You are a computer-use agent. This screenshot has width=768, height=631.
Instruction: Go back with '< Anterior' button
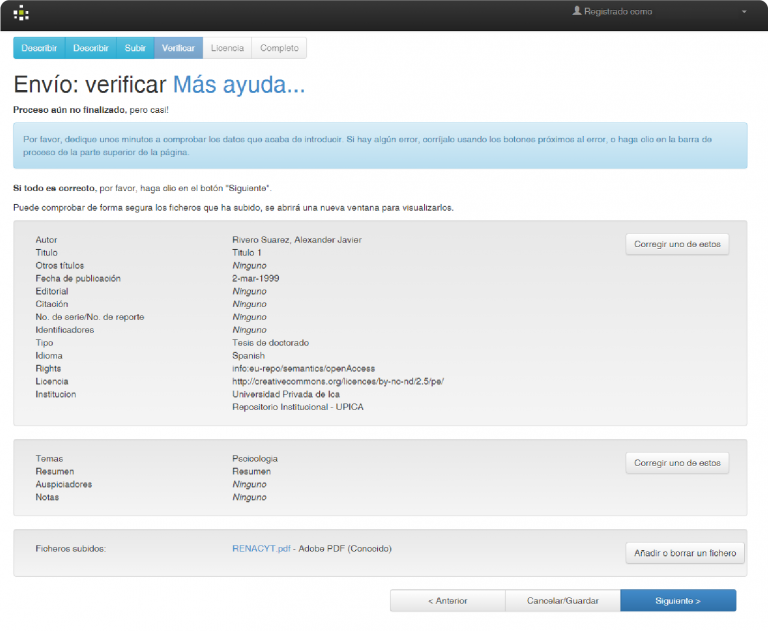(447, 600)
